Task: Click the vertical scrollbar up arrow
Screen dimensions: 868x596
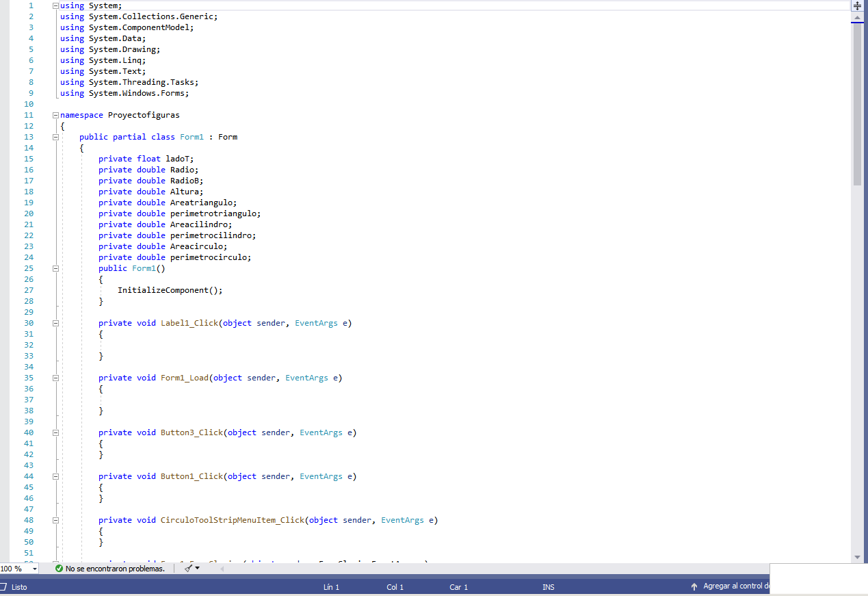Action: (x=857, y=17)
